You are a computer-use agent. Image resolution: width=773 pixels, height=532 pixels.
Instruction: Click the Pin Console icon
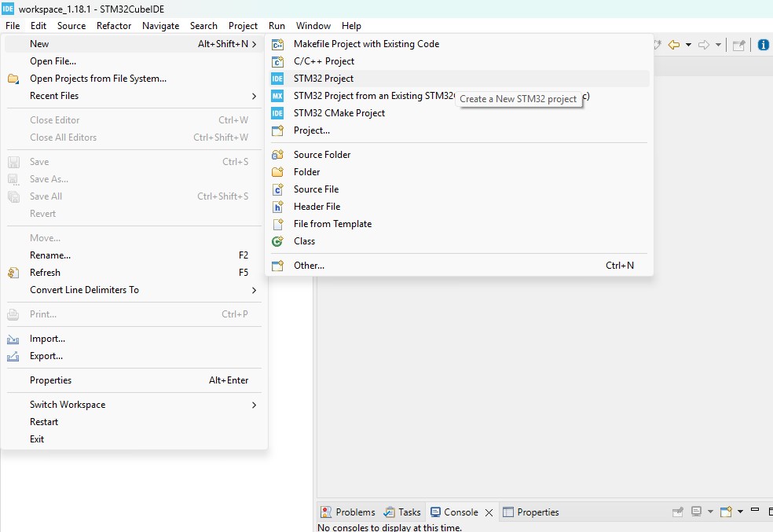[x=678, y=512]
